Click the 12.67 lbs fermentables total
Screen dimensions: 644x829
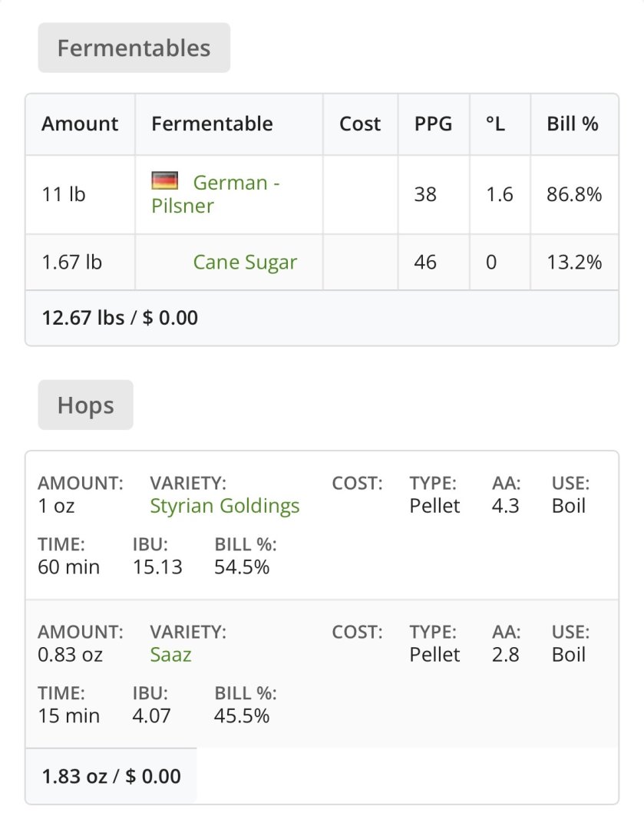pos(120,318)
